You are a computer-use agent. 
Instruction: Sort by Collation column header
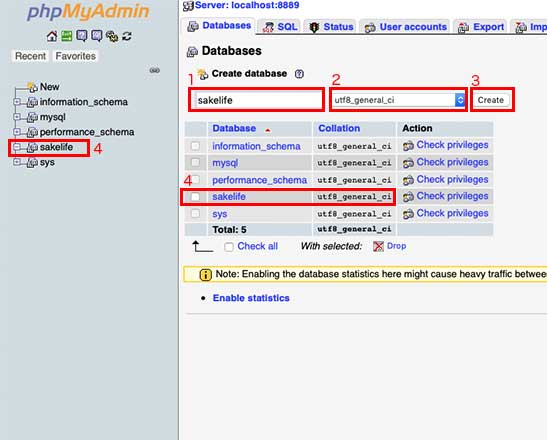pyautogui.click(x=339, y=128)
